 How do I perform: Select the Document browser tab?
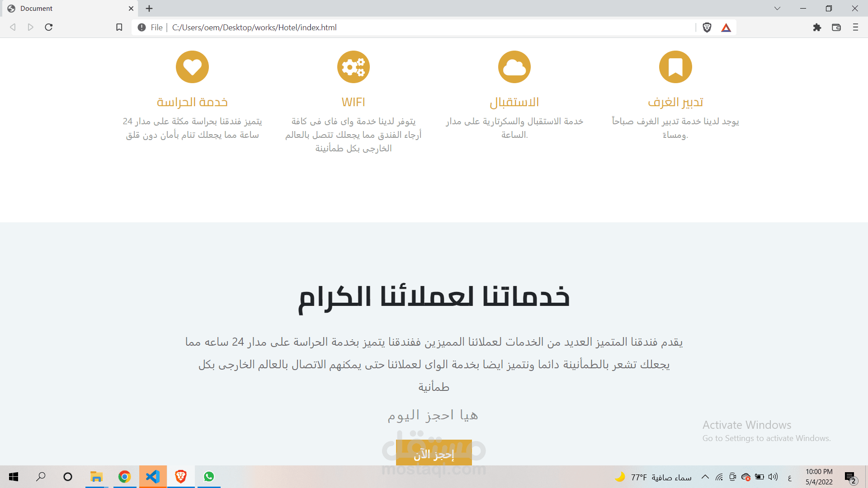68,8
